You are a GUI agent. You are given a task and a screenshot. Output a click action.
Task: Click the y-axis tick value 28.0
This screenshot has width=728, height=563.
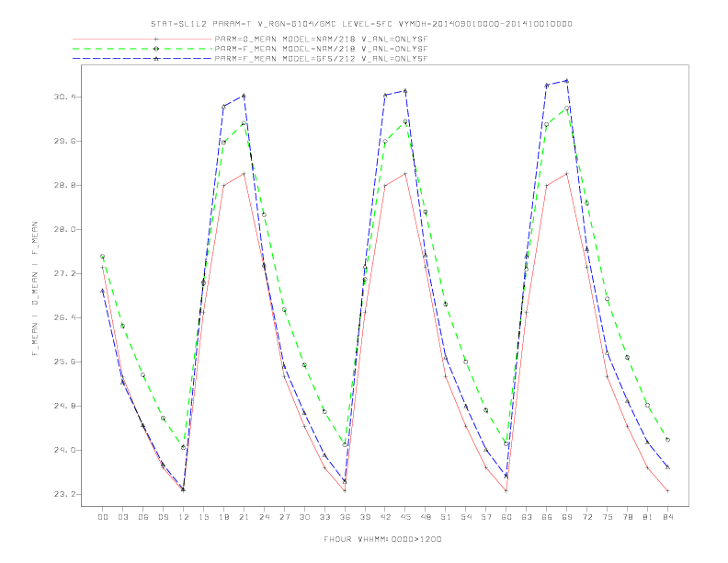(63, 229)
